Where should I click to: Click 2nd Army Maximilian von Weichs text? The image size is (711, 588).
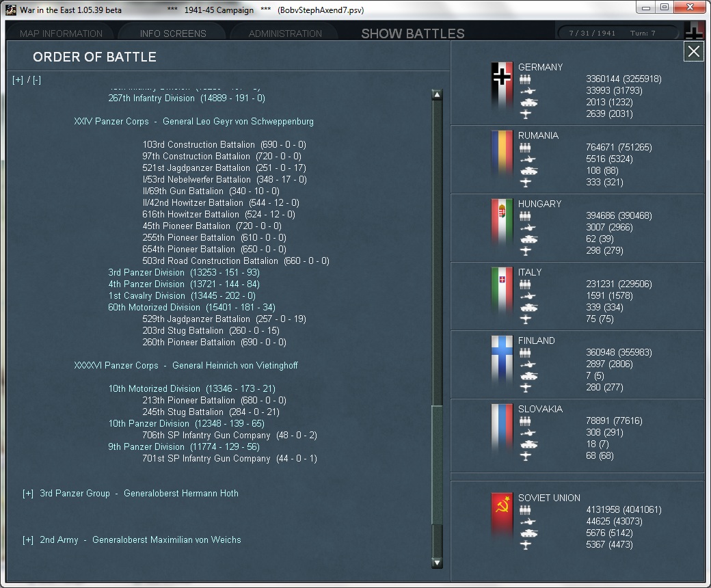click(x=140, y=540)
